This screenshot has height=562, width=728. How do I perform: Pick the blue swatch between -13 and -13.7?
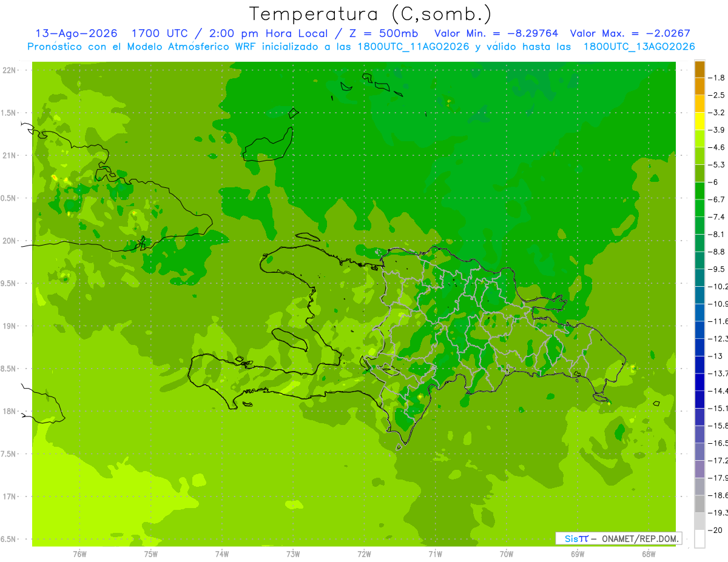coord(699,365)
